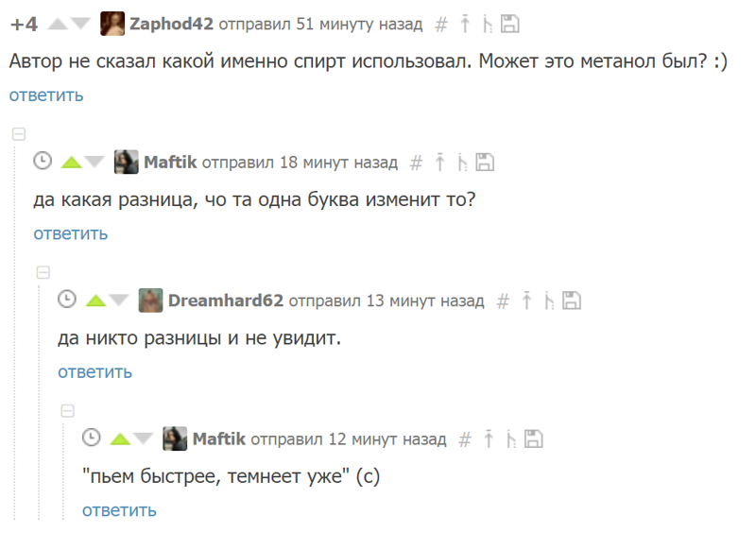Open the Dreamhard62 user profile
Image resolution: width=756 pixels, height=533 pixels.
226,301
